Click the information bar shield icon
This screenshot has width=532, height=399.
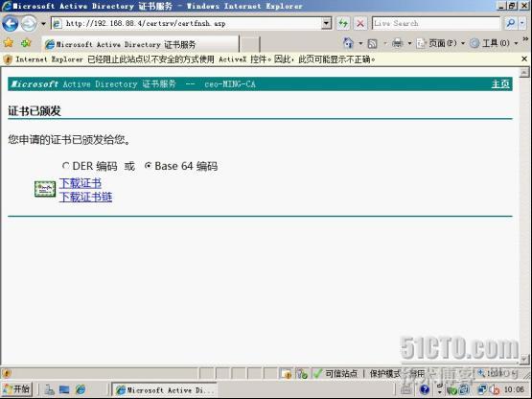7,59
